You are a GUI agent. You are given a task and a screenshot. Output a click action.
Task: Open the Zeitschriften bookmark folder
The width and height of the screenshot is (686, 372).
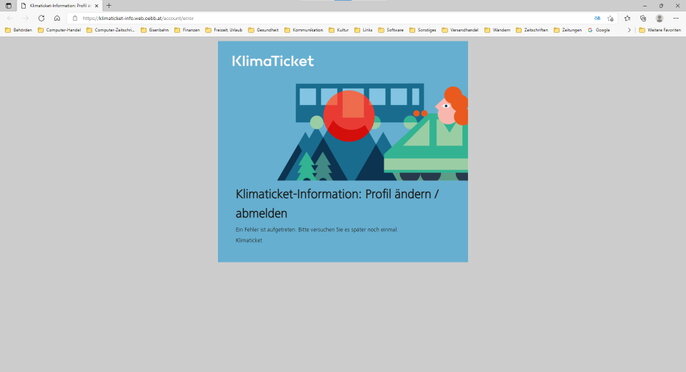(532, 30)
